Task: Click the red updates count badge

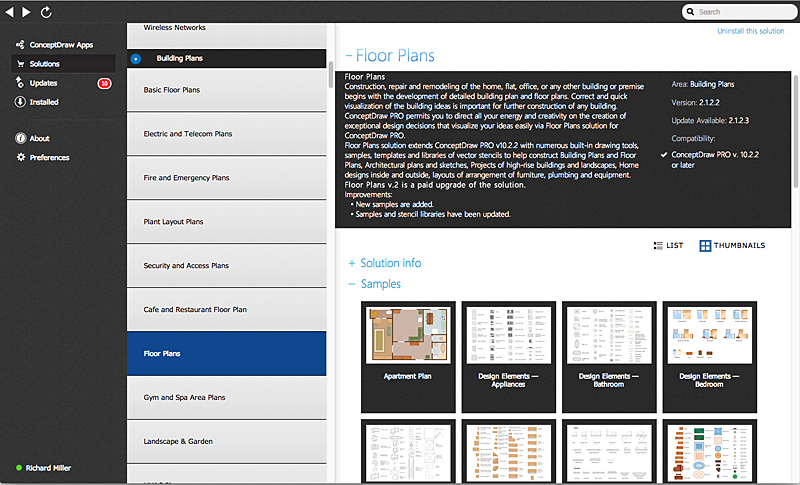Action: pyautogui.click(x=105, y=83)
